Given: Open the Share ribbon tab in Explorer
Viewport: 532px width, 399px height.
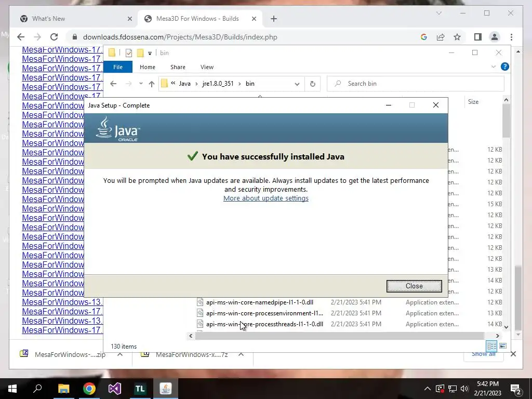Looking at the screenshot, I should (178, 67).
